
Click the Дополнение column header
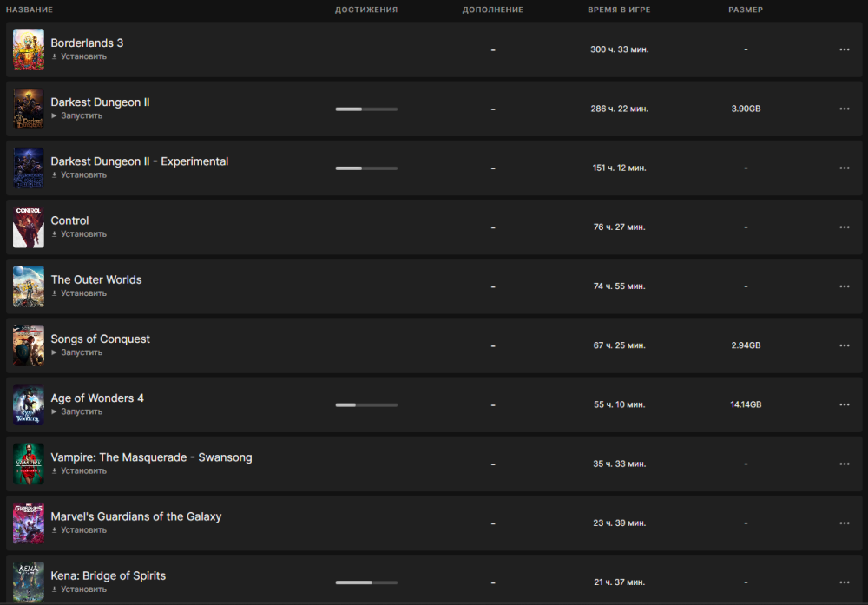[x=492, y=10]
